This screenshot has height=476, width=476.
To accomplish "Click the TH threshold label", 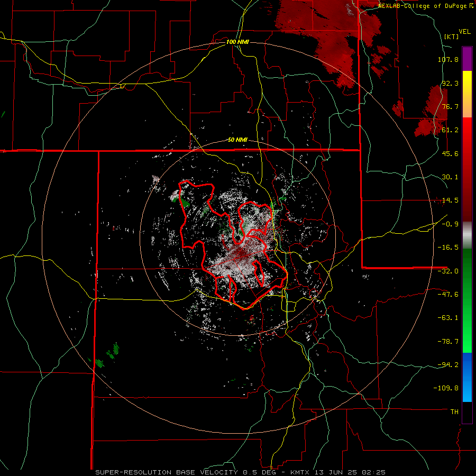I will (454, 412).
